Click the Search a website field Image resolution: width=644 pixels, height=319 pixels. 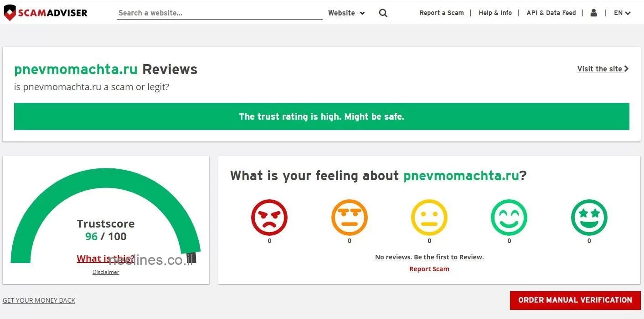pyautogui.click(x=220, y=13)
